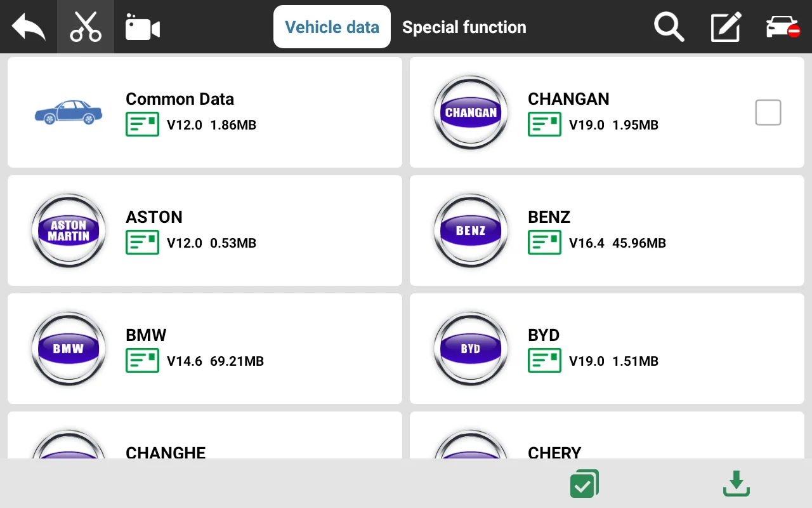Tap the back arrow icon
Viewport: 812px width, 508px height.
(x=29, y=27)
